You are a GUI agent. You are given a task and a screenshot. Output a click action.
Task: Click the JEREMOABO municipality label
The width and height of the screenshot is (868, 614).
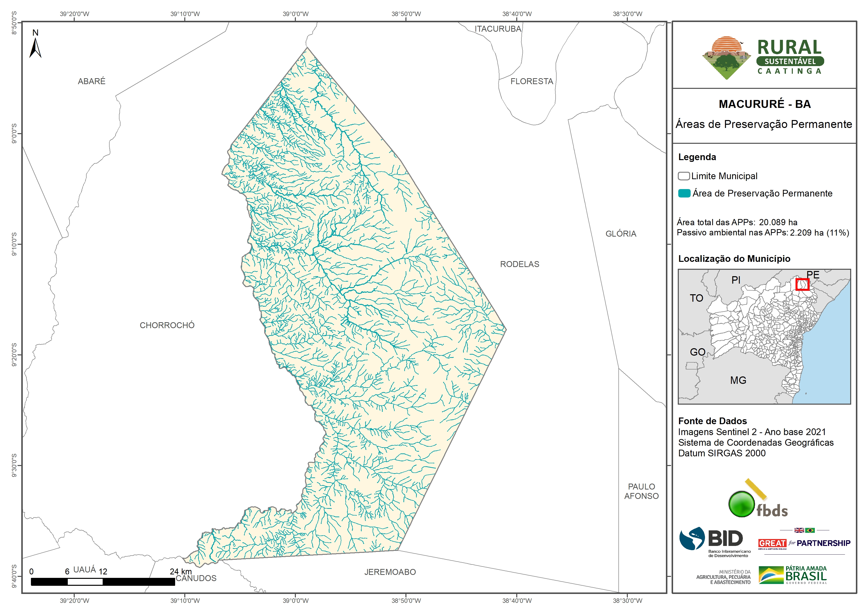tap(390, 572)
